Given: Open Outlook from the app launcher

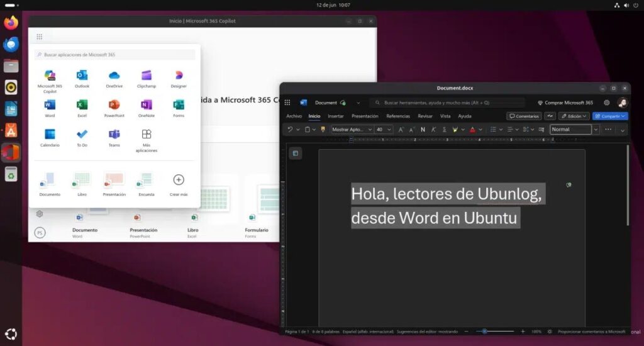Looking at the screenshot, I should (x=82, y=79).
